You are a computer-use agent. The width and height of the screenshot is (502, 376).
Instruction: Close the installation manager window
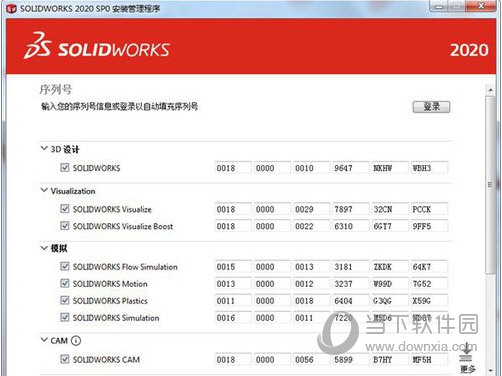(480, 6)
